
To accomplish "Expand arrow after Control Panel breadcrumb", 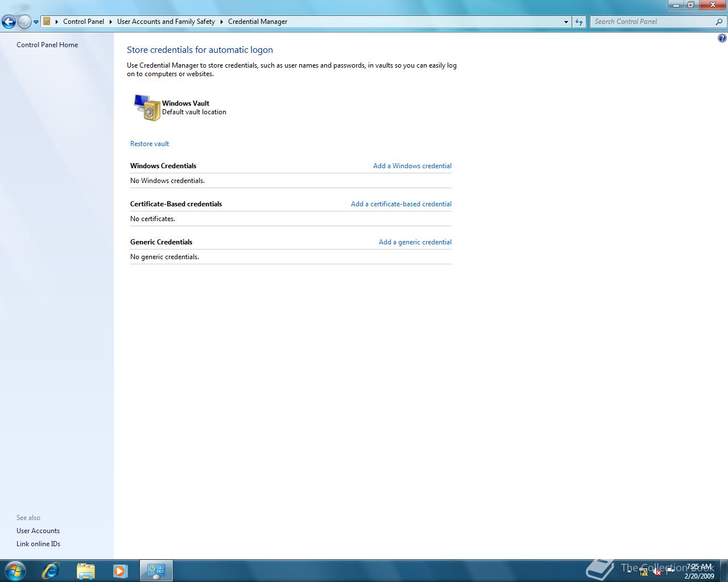I will point(111,22).
